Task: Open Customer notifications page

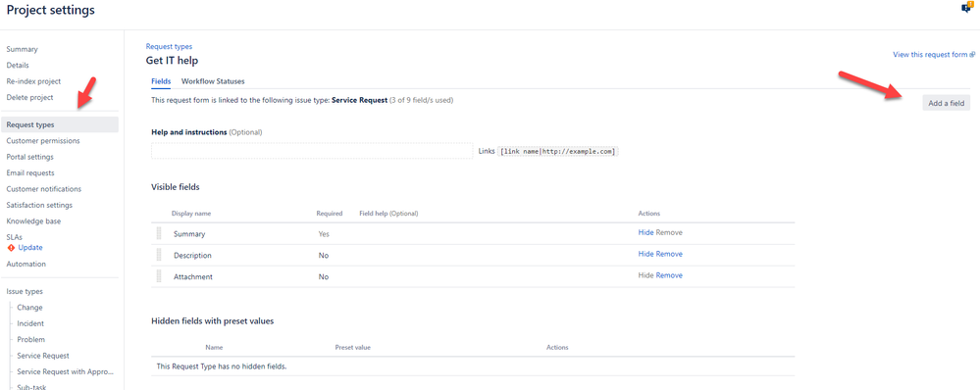Action: 44,189
